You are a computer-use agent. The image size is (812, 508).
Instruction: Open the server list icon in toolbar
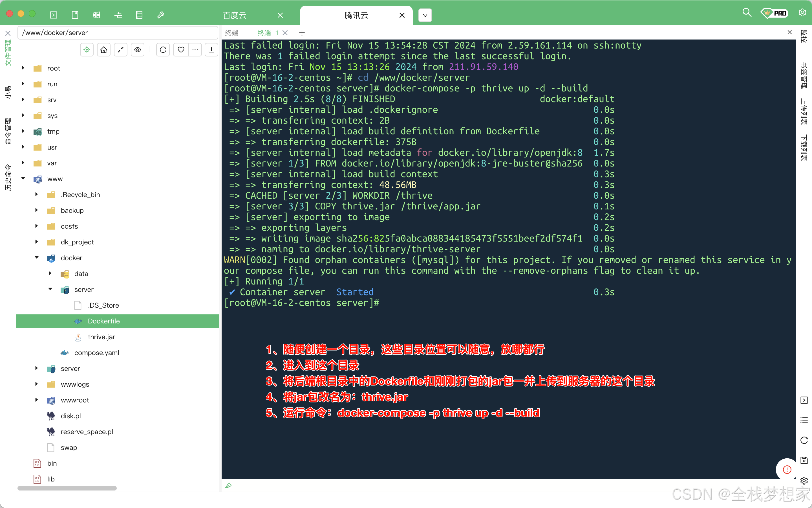coord(139,15)
